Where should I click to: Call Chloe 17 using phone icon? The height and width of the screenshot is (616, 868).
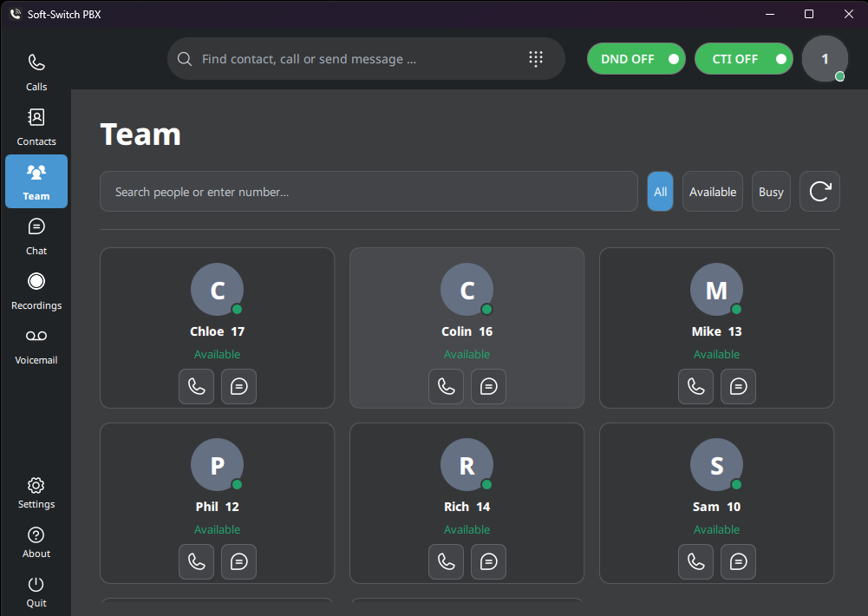(197, 386)
